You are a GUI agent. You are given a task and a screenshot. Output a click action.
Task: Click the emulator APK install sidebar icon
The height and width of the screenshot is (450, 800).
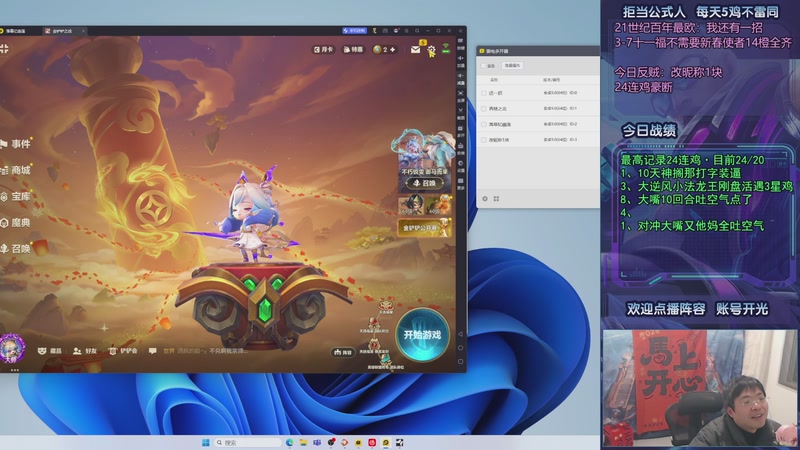coord(461,148)
